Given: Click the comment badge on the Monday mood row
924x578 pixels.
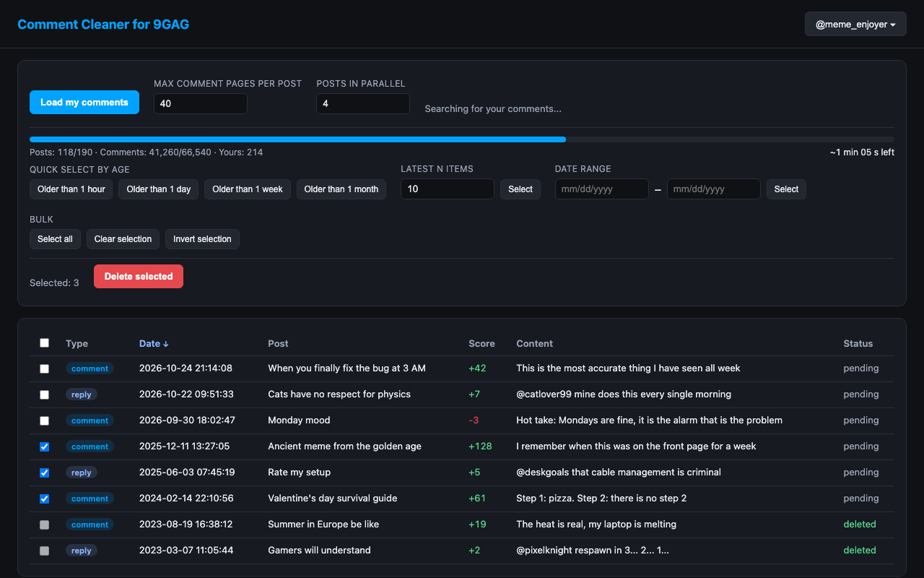Looking at the screenshot, I should tap(90, 420).
